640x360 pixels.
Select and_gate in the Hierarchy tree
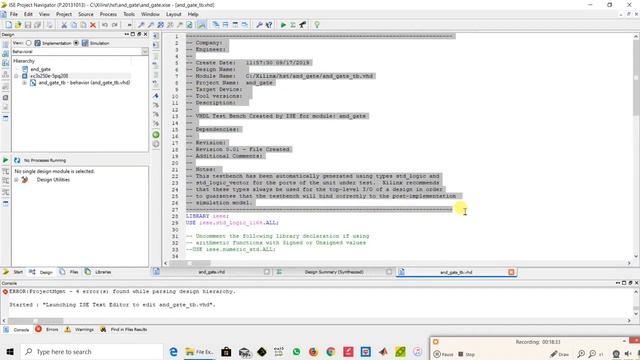pos(40,69)
